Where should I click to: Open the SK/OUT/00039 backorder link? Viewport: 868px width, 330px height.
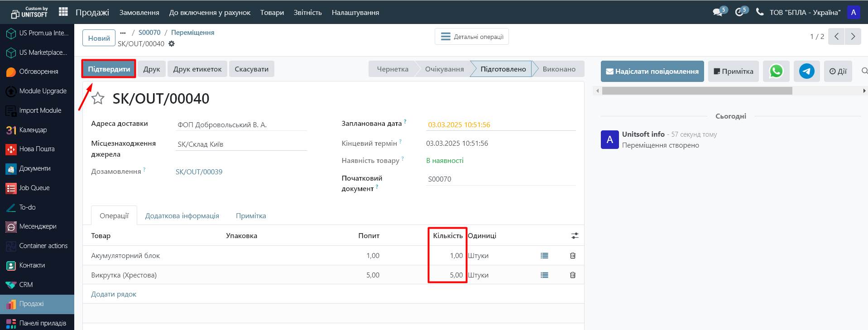click(x=199, y=172)
